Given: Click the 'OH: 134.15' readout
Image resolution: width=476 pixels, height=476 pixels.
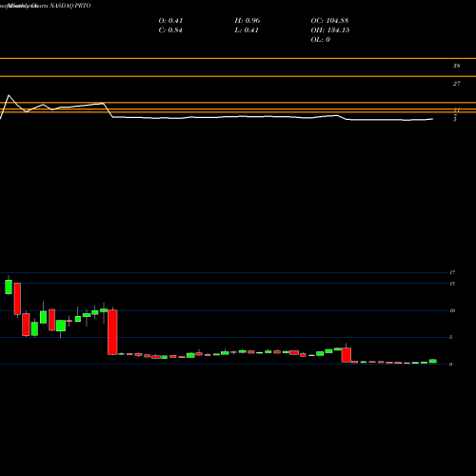Looking at the screenshot, I should 330,30.
